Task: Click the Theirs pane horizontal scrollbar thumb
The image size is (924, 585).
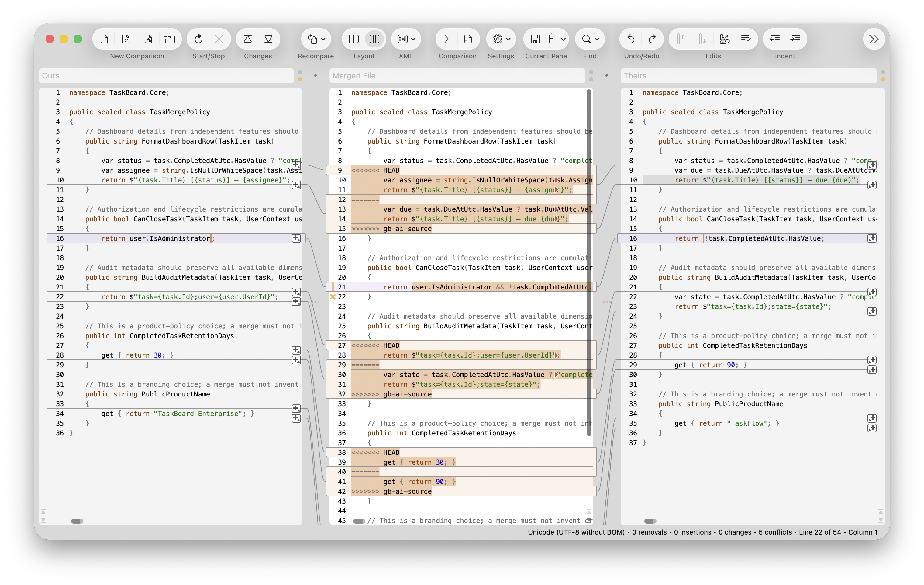Action: point(650,521)
